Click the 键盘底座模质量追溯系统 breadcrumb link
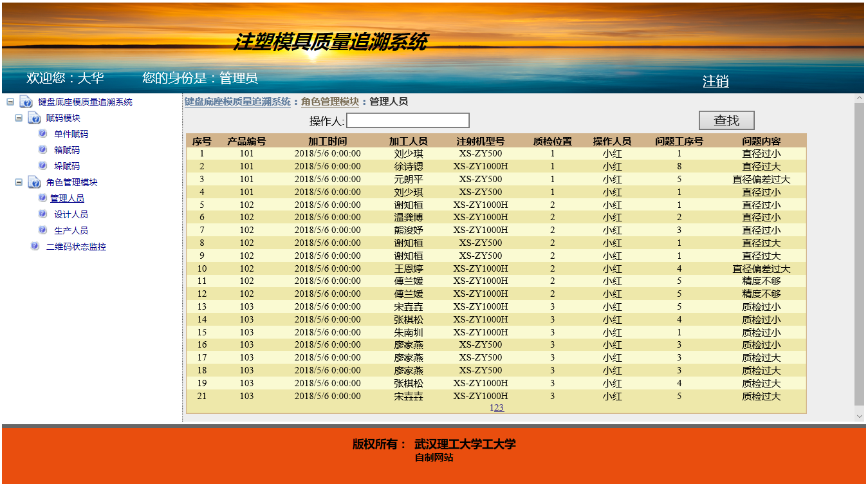868x486 pixels. 237,102
